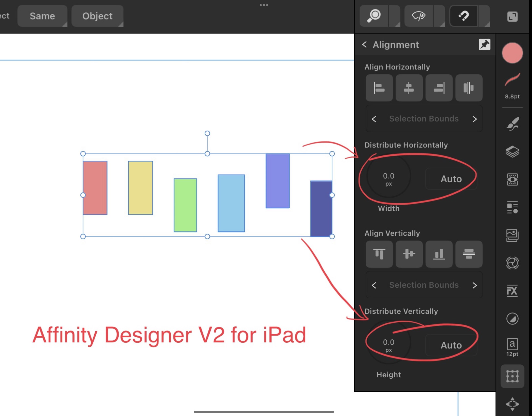Image resolution: width=532 pixels, height=416 pixels.
Task: Click Align Right in Align Horizontally
Action: pos(439,88)
